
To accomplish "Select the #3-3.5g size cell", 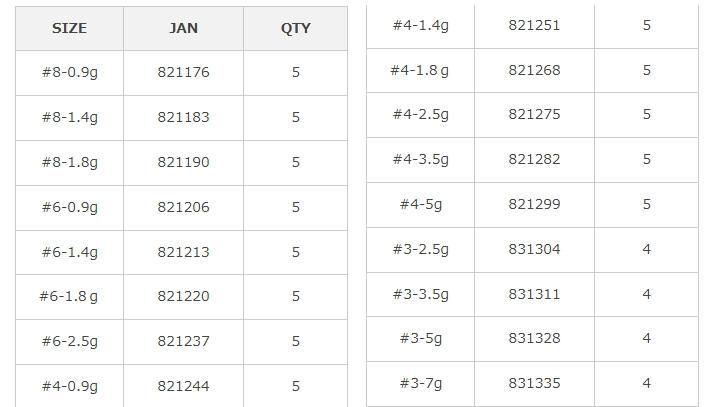I will [420, 294].
